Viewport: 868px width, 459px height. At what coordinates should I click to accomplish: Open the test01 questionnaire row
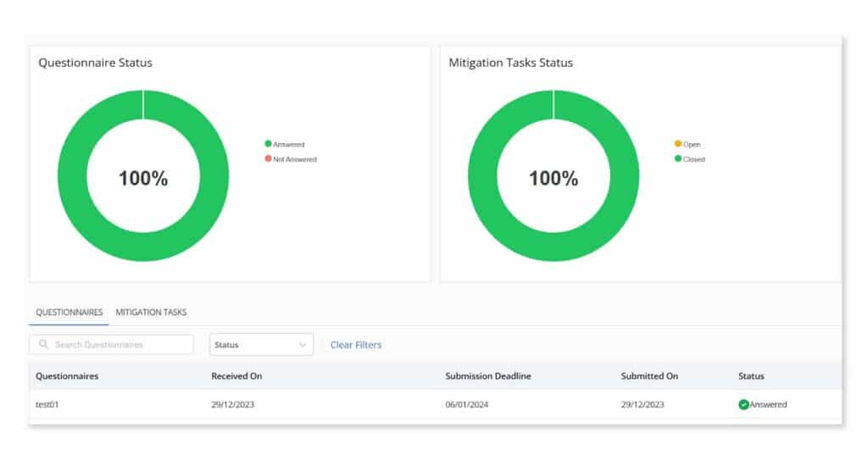pos(436,404)
